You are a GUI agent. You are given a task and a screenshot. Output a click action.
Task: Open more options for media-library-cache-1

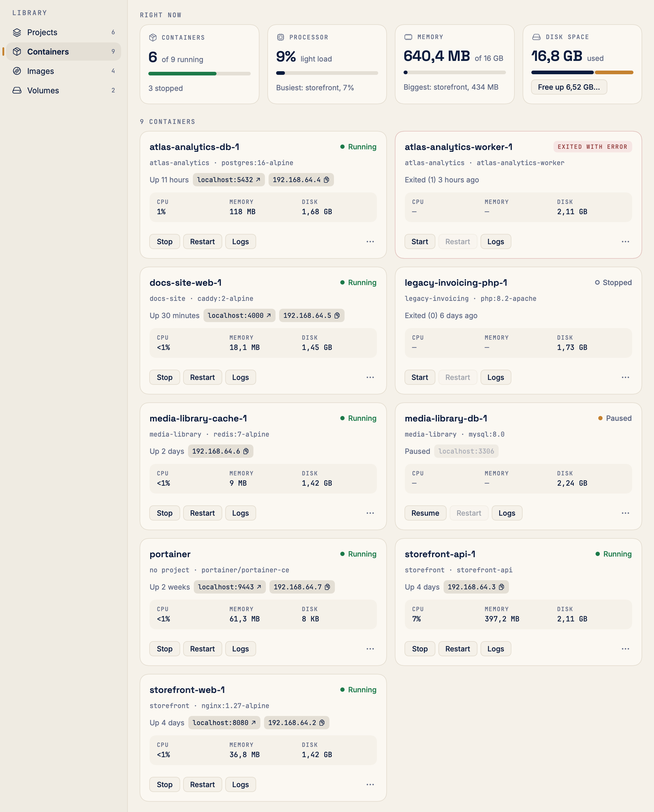(x=370, y=513)
